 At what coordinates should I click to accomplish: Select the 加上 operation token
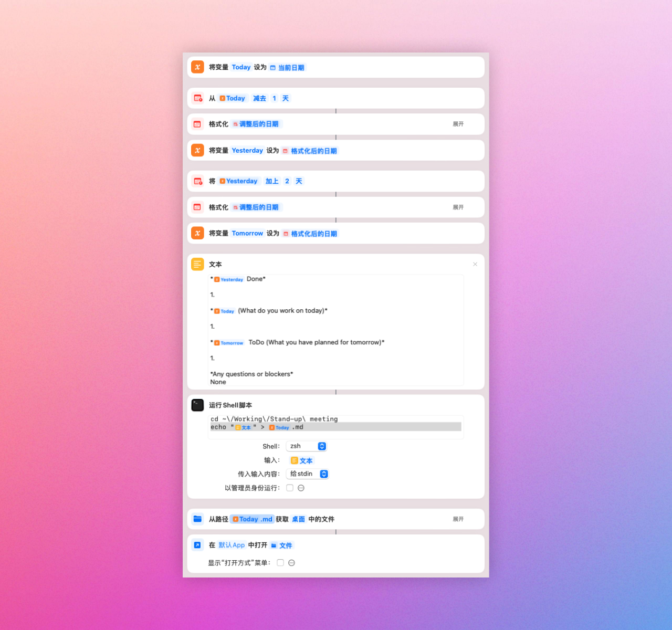click(272, 181)
